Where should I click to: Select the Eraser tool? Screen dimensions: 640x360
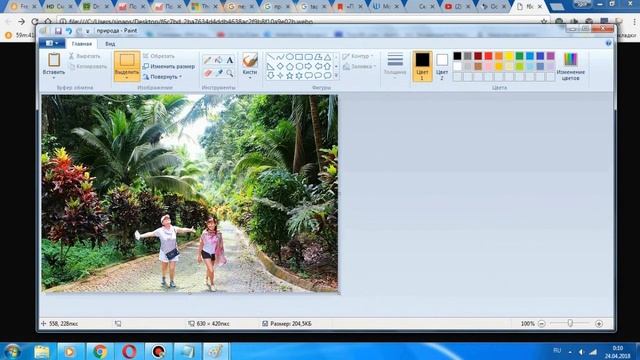[x=207, y=73]
